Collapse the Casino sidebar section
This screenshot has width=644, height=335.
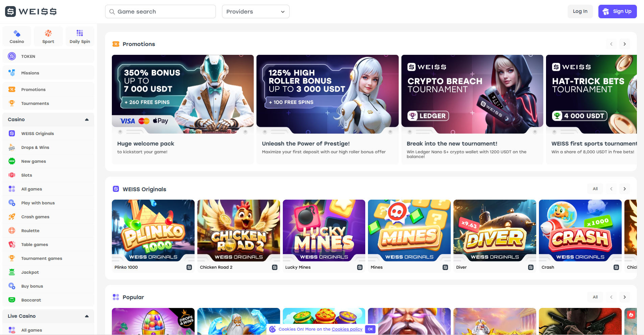click(x=86, y=119)
